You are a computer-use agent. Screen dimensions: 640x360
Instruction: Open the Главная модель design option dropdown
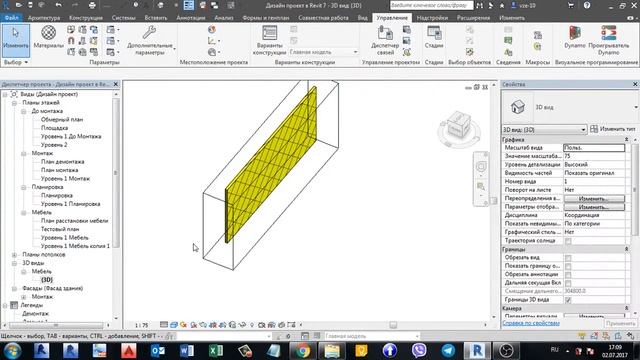tap(323, 52)
